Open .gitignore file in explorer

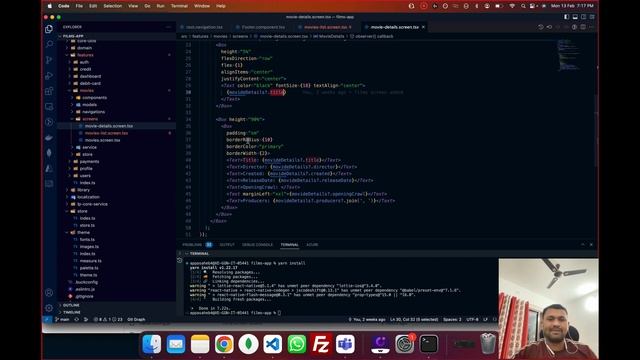(x=116, y=296)
